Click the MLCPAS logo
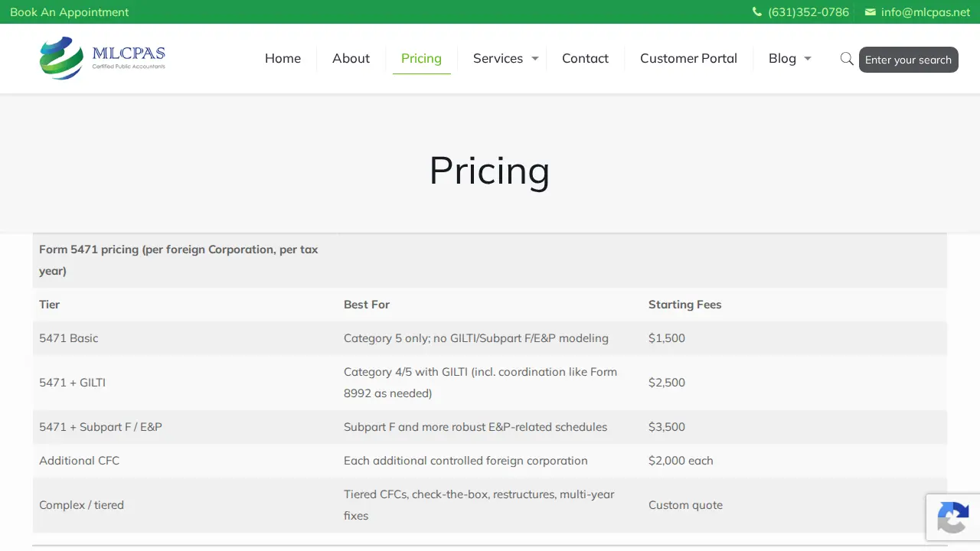 [x=103, y=58]
